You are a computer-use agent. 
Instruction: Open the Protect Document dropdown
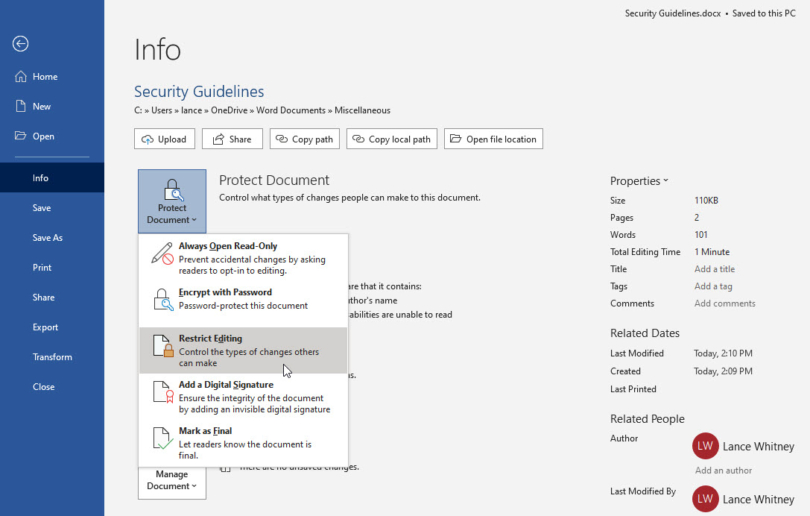click(172, 201)
